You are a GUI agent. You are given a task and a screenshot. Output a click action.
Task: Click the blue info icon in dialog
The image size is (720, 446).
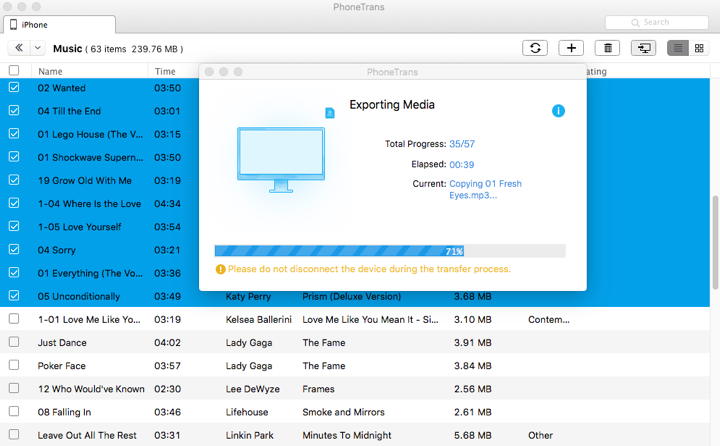[x=558, y=111]
